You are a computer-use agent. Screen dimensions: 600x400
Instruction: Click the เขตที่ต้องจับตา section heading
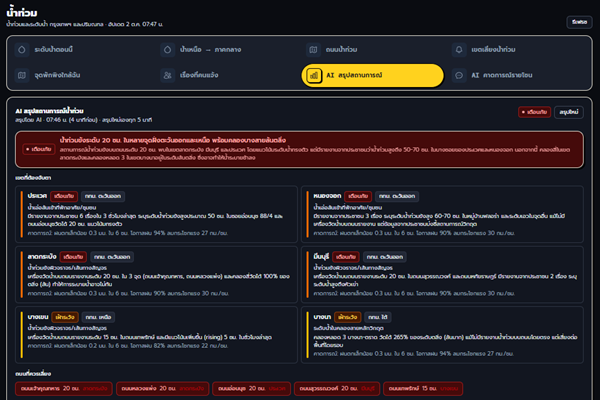click(33, 178)
